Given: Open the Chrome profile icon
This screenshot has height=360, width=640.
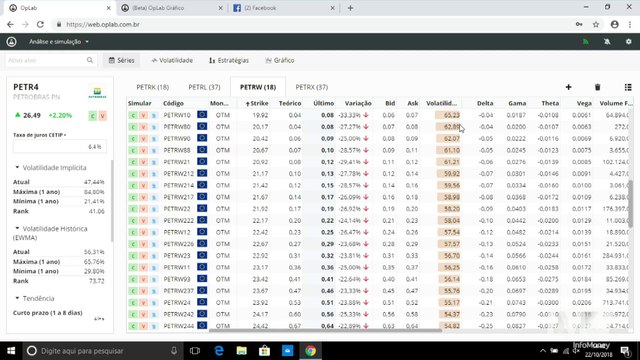Looking at the screenshot, I should tap(615, 24).
